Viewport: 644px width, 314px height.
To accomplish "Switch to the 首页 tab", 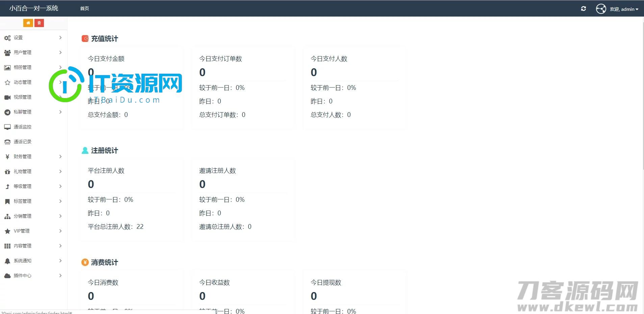I will (84, 8).
